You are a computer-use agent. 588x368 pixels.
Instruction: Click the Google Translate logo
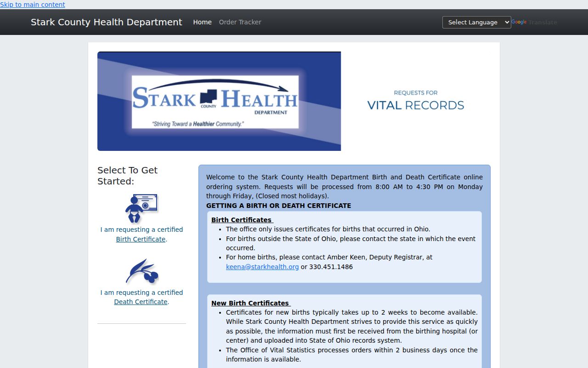[x=519, y=22]
